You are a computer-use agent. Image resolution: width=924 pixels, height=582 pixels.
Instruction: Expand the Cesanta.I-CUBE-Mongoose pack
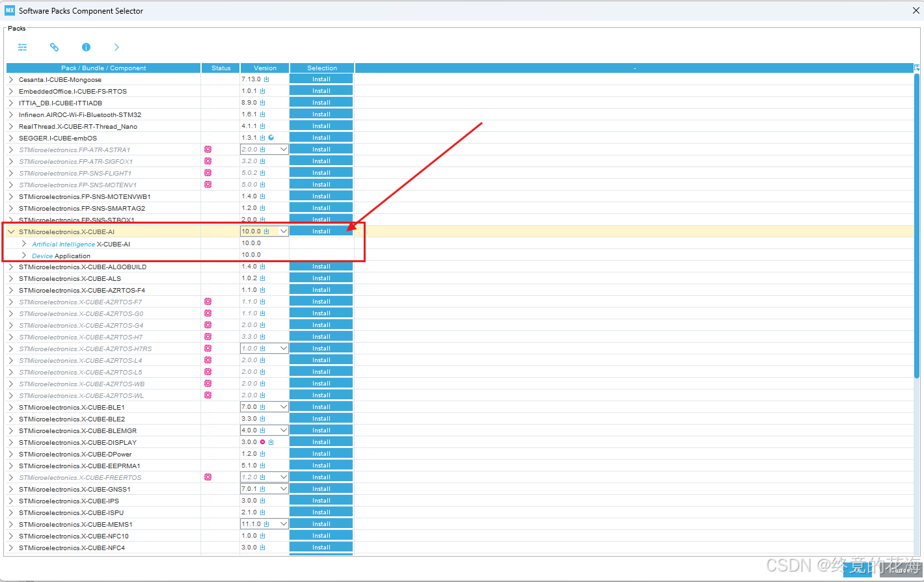tap(11, 79)
